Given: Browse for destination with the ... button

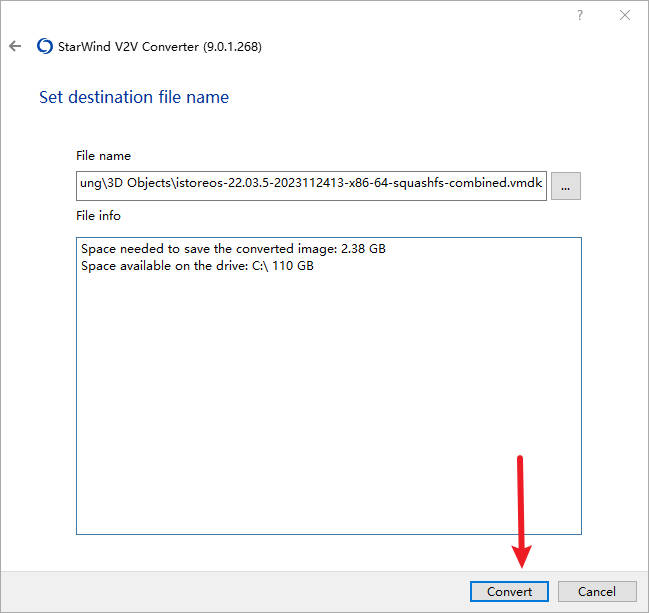Looking at the screenshot, I should 566,186.
